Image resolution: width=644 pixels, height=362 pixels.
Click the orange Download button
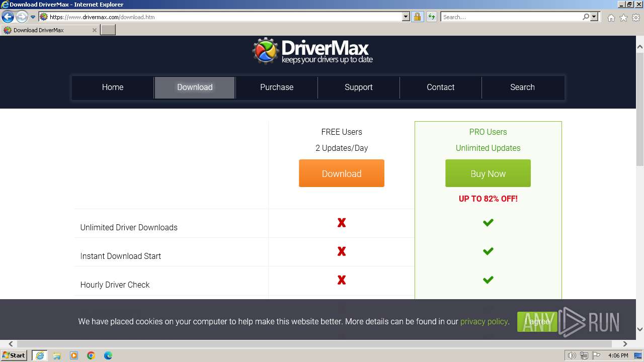pos(342,173)
